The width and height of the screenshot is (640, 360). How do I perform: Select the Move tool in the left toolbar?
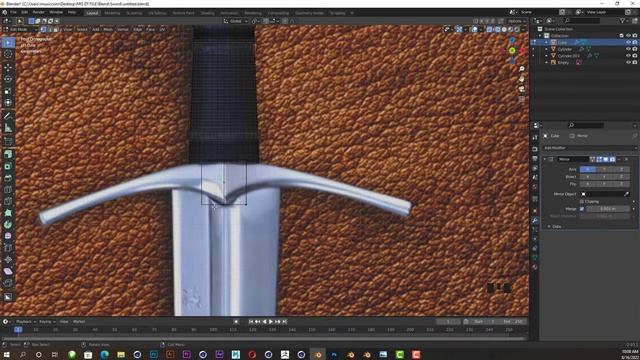point(8,68)
